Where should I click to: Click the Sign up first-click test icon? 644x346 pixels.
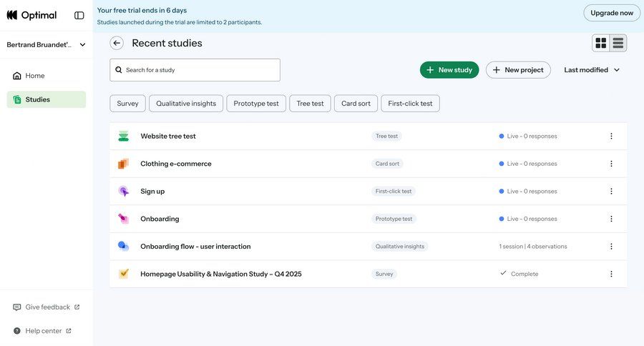pyautogui.click(x=124, y=192)
